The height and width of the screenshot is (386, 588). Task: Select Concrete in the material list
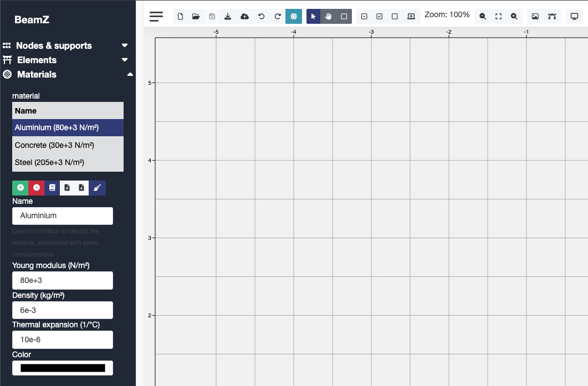[68, 145]
